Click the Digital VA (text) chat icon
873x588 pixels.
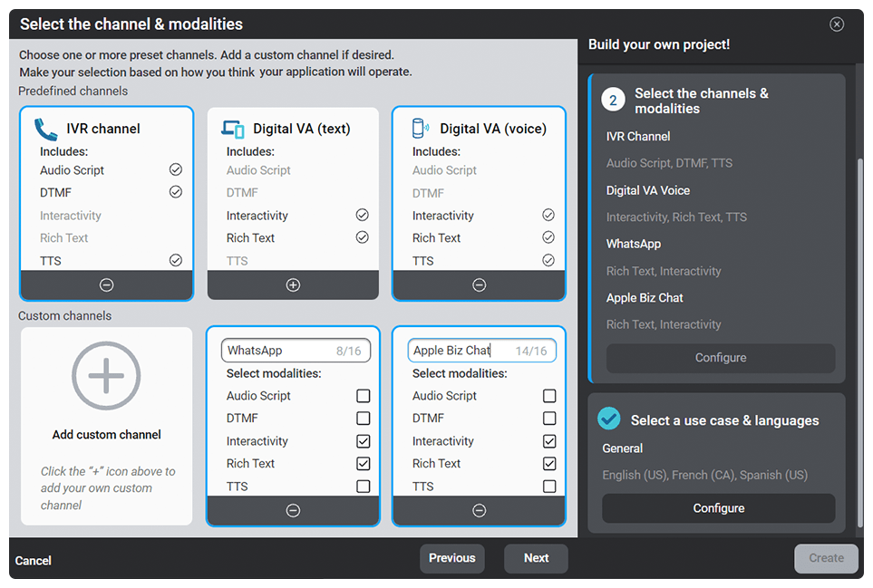point(231,128)
